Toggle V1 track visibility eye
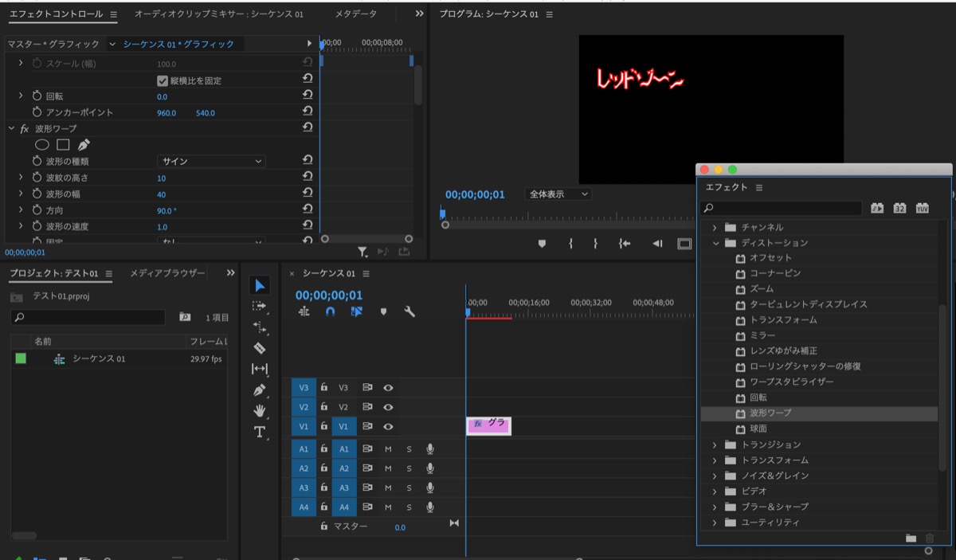Screen dimensions: 956x560 pyautogui.click(x=389, y=427)
